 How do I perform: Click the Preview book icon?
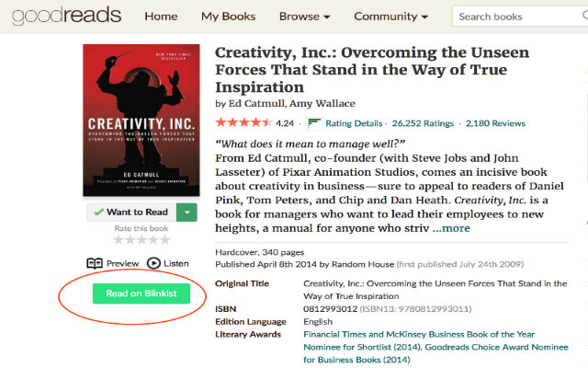pyautogui.click(x=95, y=262)
